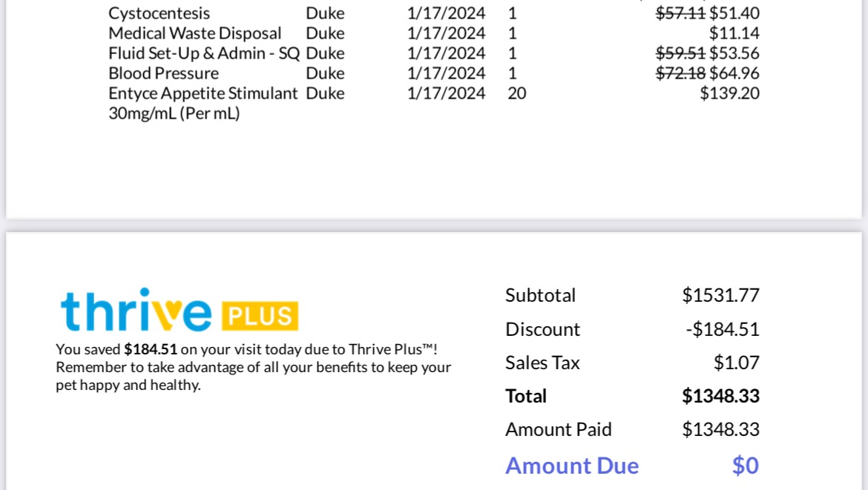Select the Sales Tax amount $1.07
868x490 pixels.
(736, 362)
